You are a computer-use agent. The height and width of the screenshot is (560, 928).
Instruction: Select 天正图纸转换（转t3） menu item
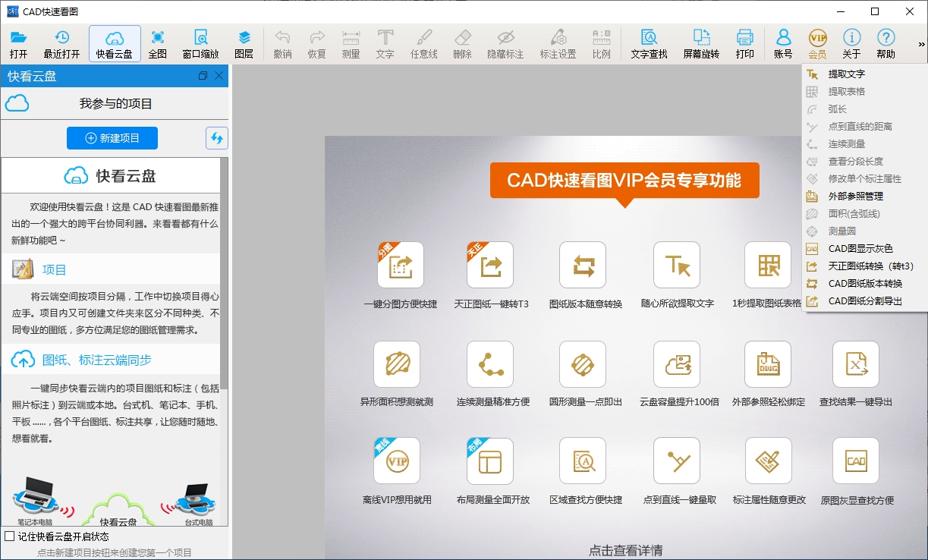(x=864, y=266)
